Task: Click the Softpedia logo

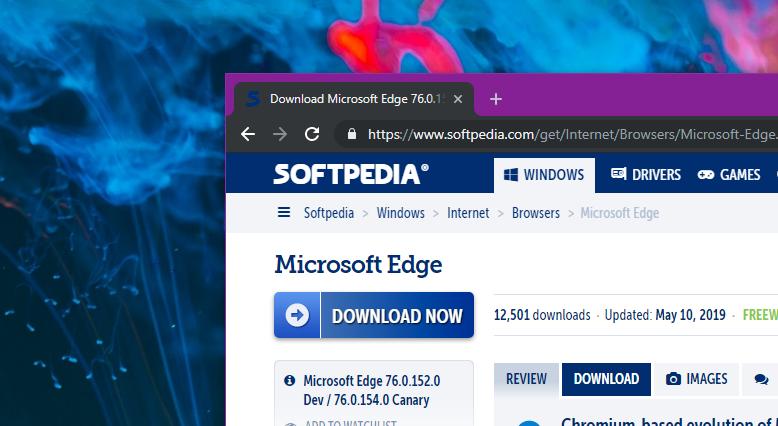Action: (351, 174)
